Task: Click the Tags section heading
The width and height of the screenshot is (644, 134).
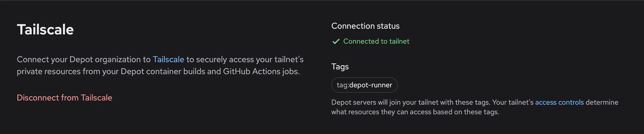Action: (340, 66)
